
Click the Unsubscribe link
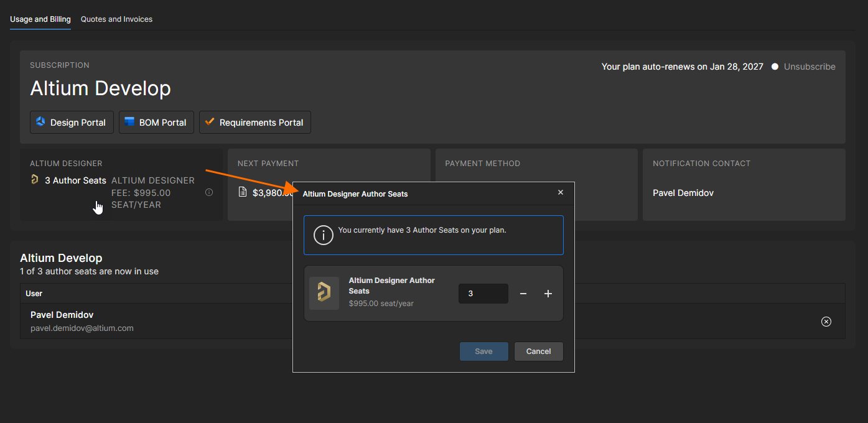pos(810,67)
